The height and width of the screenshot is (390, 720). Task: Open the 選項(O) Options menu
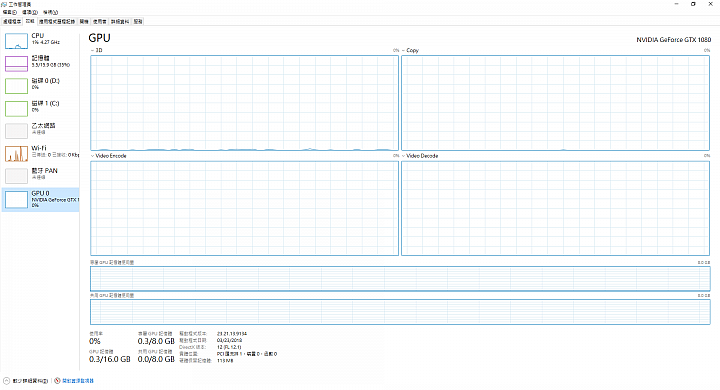click(30, 12)
